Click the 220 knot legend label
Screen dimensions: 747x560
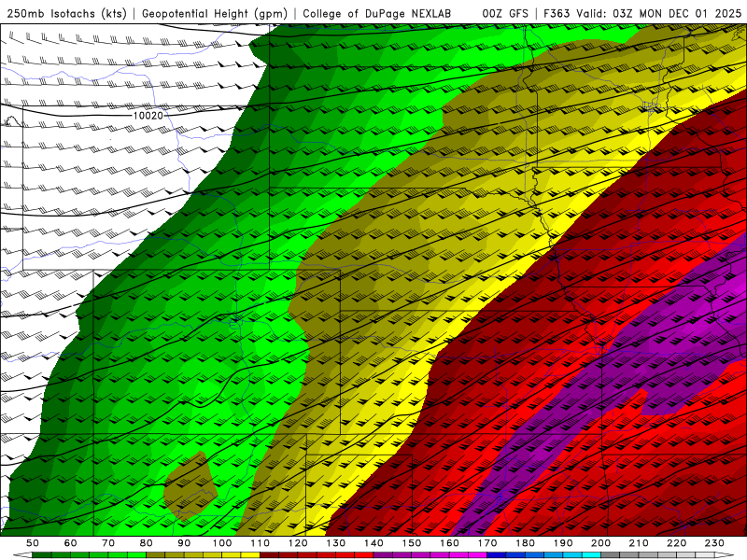(x=677, y=543)
